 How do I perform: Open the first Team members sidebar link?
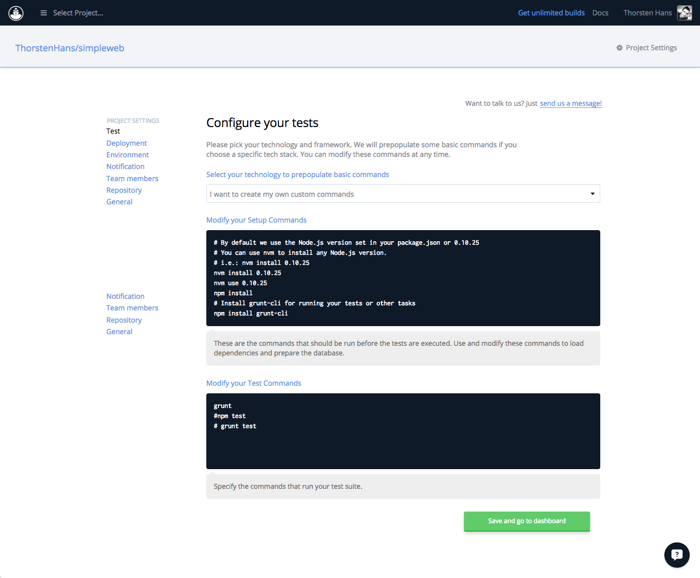click(132, 178)
